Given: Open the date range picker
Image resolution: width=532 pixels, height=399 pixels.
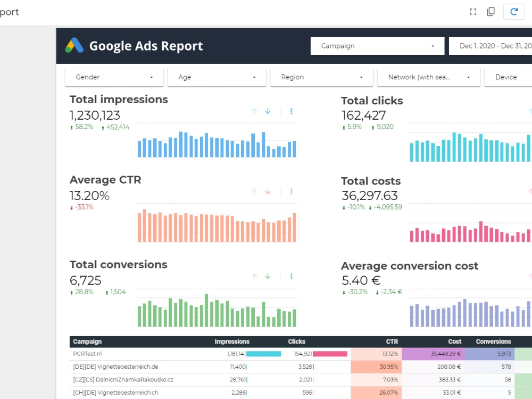Looking at the screenshot, I should tap(491, 46).
